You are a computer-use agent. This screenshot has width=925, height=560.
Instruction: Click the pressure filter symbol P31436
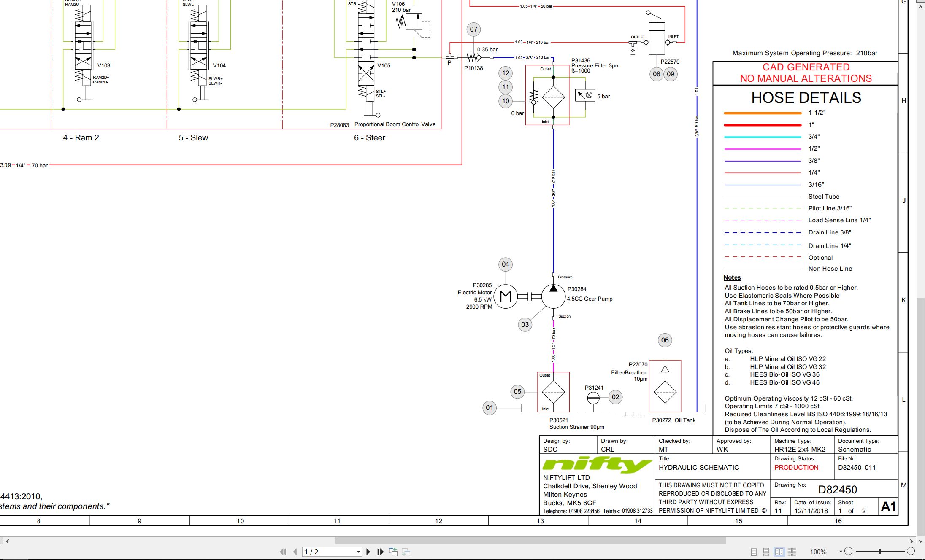553,97
